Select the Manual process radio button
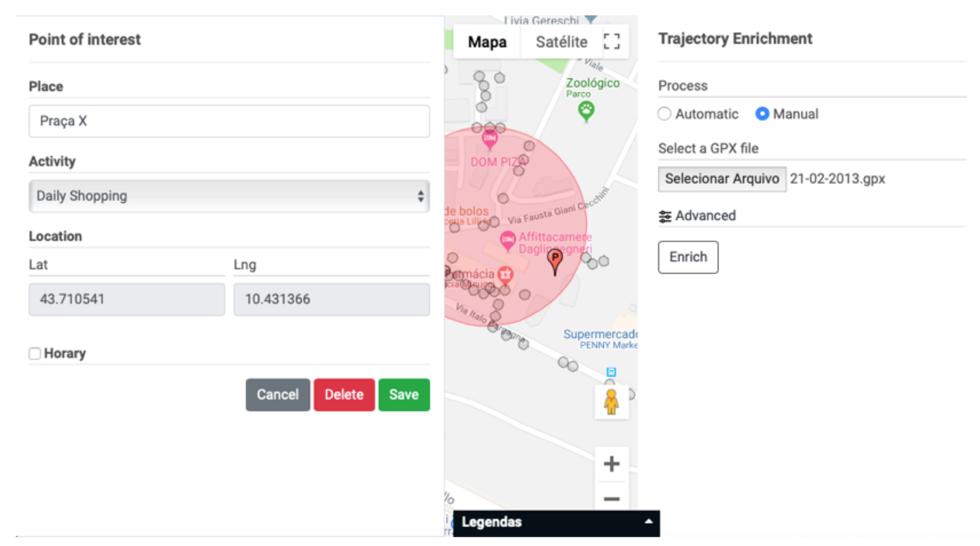 pos(762,114)
